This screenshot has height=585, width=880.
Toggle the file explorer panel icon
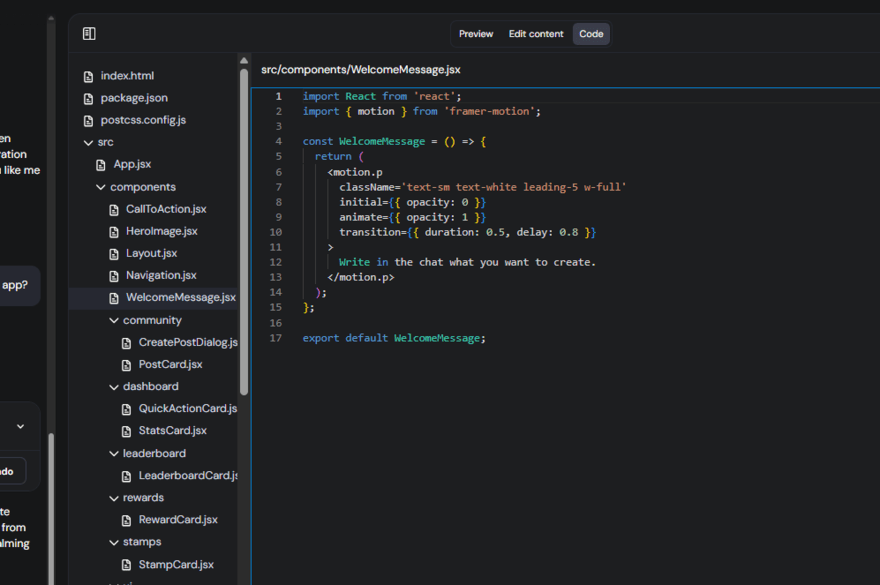tap(88, 33)
